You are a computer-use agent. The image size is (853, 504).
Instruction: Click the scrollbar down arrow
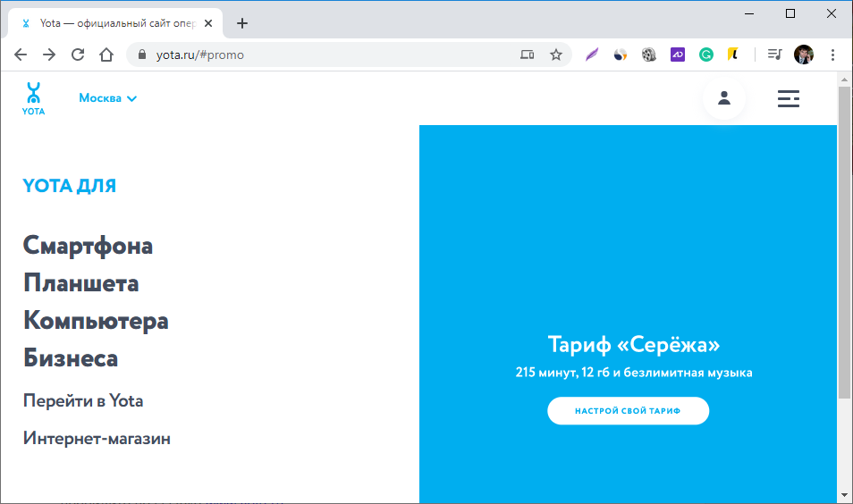(x=844, y=495)
